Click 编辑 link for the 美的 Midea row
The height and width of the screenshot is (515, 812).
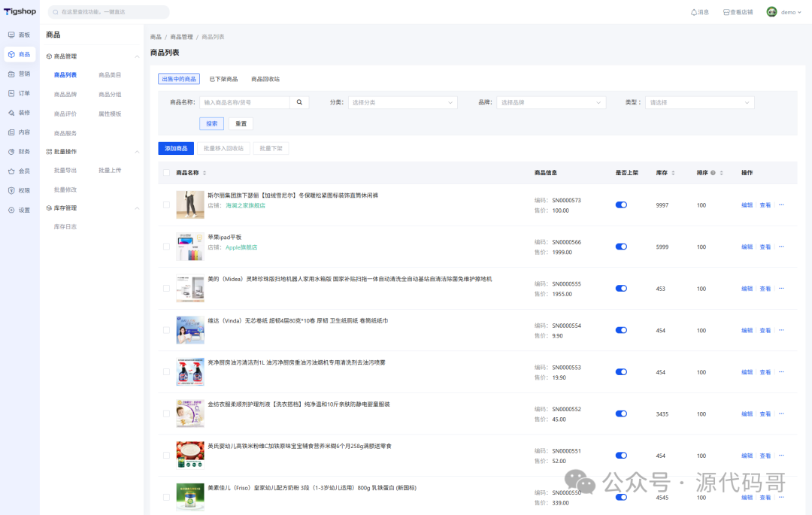click(x=747, y=289)
